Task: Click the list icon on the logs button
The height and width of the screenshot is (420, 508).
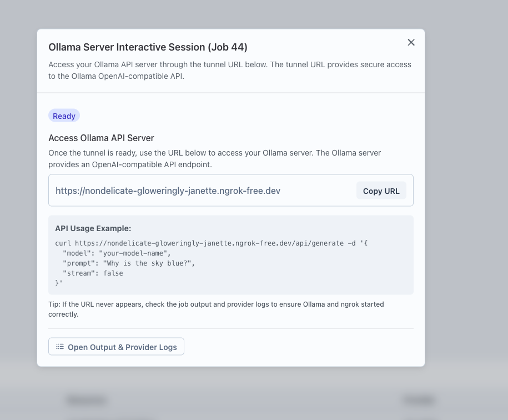Action: coord(60,346)
